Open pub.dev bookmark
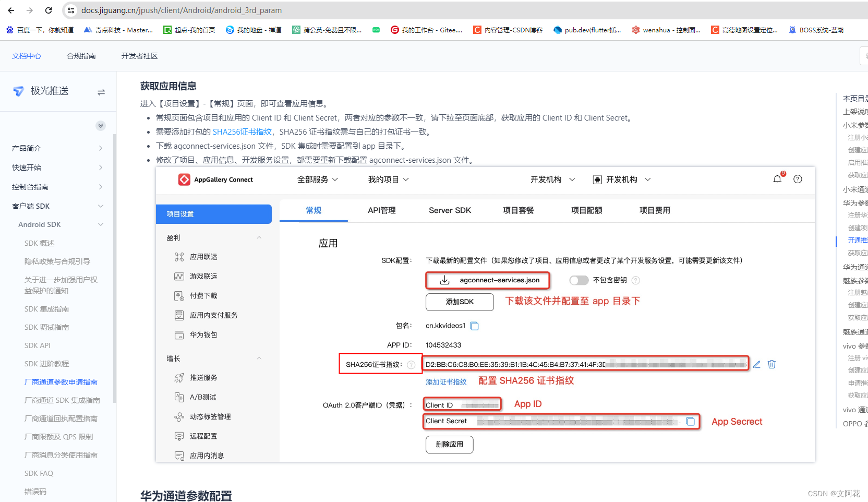Screen dimensions: 868x502 coord(587,30)
